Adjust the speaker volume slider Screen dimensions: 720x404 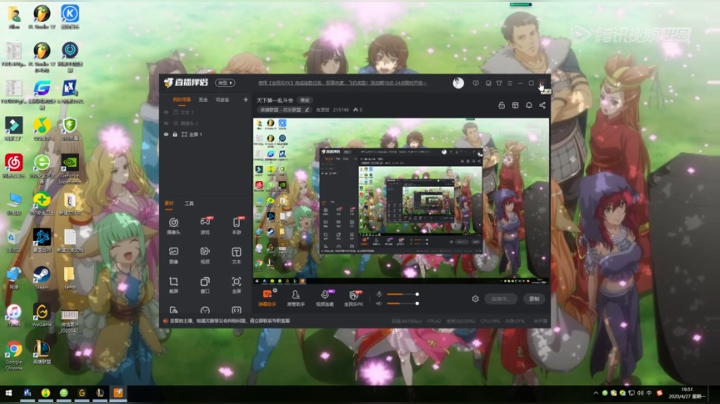[x=403, y=303]
